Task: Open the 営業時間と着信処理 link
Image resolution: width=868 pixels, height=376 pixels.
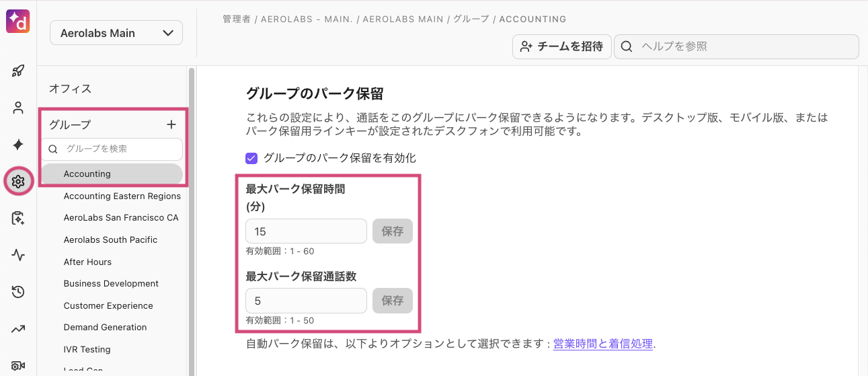Action: pyautogui.click(x=602, y=344)
